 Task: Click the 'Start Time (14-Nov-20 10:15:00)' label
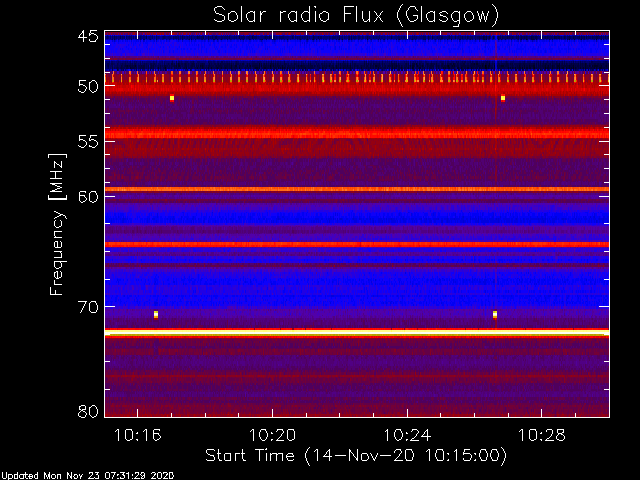pos(356,456)
